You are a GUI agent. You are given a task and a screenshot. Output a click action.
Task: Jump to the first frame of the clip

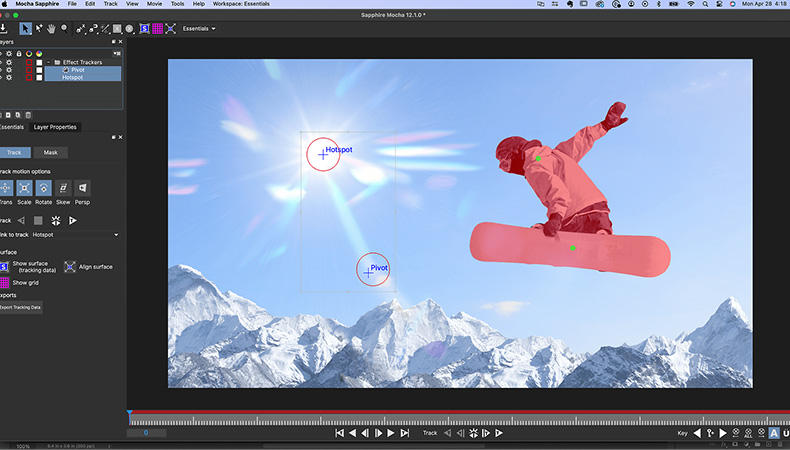[x=339, y=433]
